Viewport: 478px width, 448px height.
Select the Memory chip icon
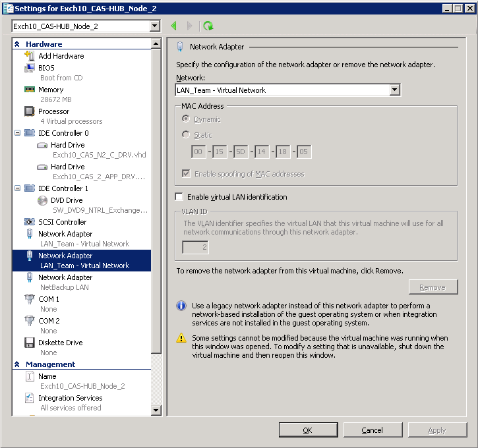(x=30, y=90)
